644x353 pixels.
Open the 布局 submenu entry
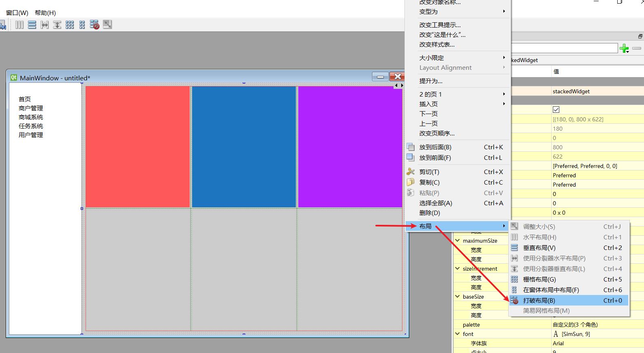pyautogui.click(x=457, y=226)
